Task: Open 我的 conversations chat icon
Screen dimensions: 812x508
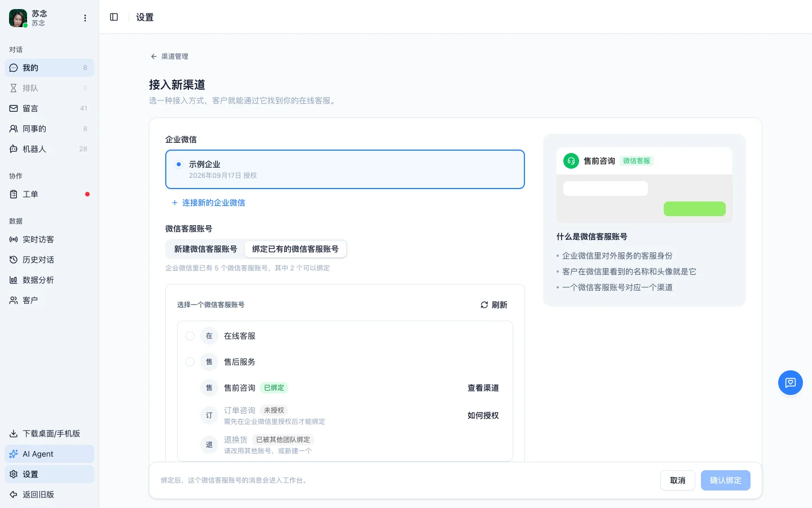Action: click(x=14, y=68)
